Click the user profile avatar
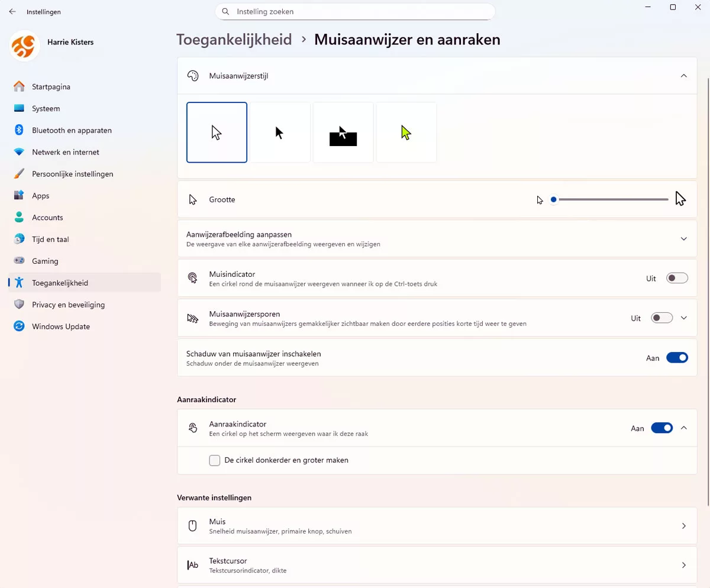Screen dimensions: 710x588 (x=25, y=47)
